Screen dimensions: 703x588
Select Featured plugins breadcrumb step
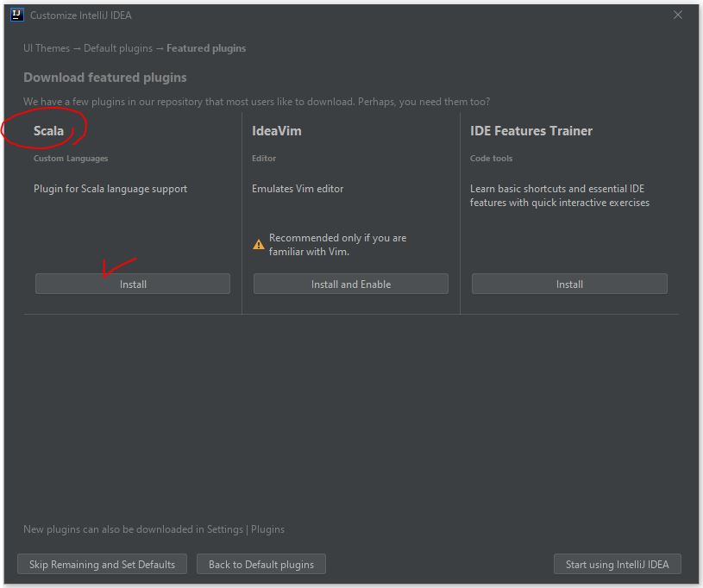pyautogui.click(x=206, y=48)
